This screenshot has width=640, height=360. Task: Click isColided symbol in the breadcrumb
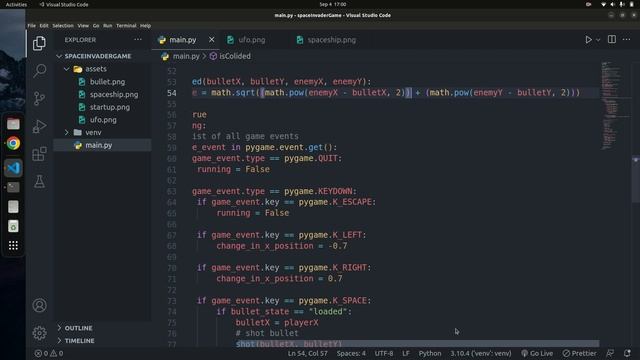(x=235, y=56)
